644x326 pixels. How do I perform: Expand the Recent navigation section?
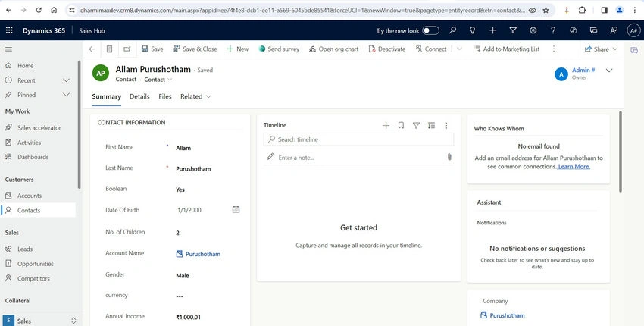66,80
